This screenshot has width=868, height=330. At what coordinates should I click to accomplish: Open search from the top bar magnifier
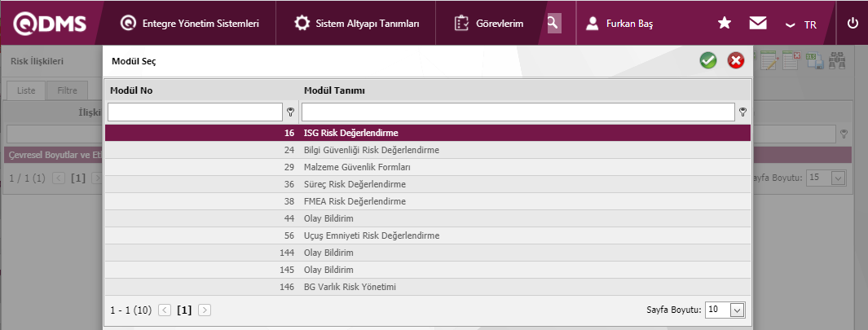click(x=554, y=24)
